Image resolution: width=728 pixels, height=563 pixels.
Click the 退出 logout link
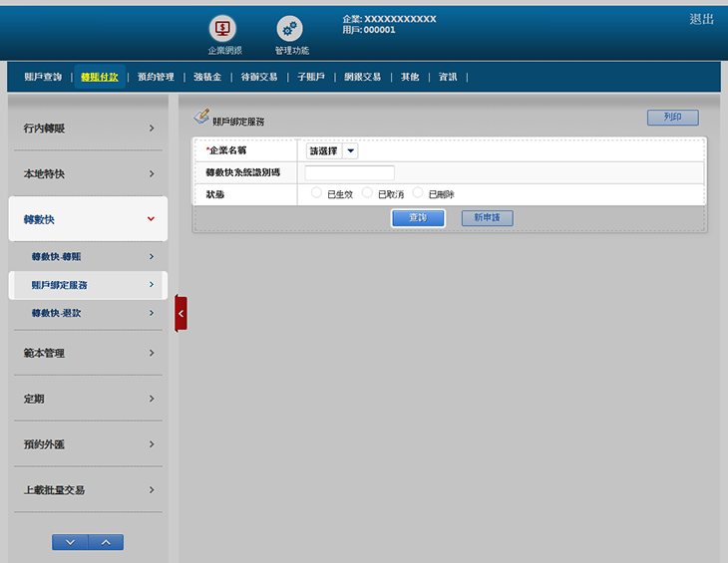(701, 19)
